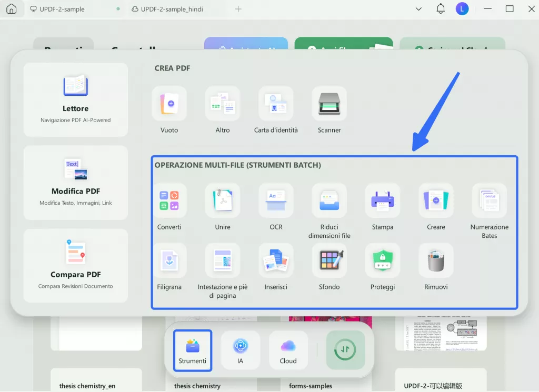
Task: Select IA in the bottom dock
Action: (240, 350)
